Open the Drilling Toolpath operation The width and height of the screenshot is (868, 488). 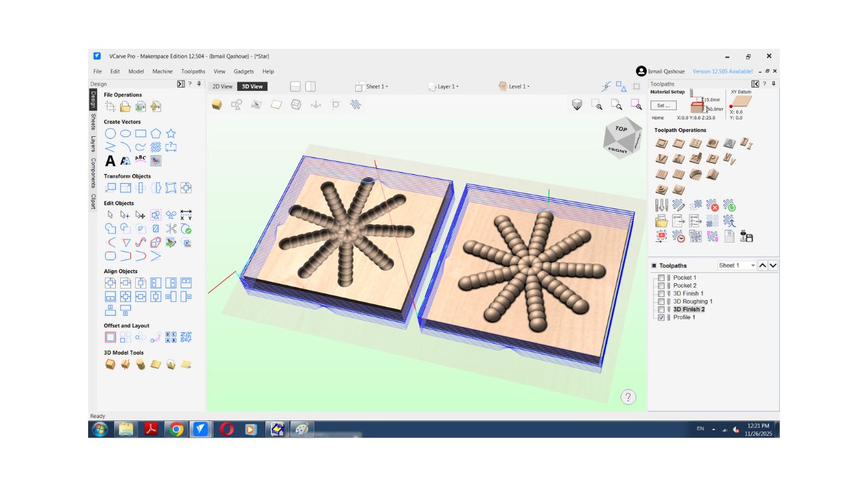[695, 143]
